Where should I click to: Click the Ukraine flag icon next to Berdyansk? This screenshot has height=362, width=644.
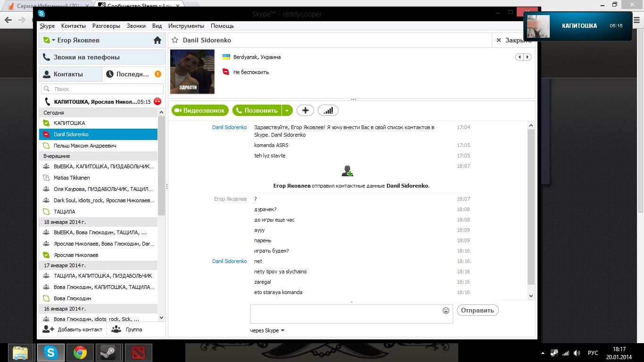tap(226, 57)
